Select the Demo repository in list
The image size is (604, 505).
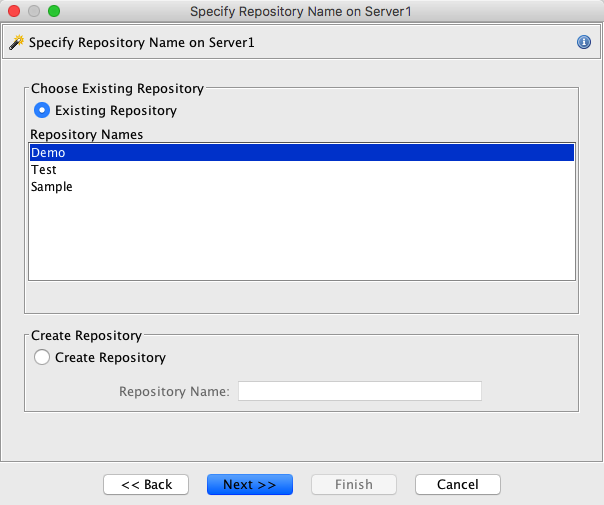click(x=48, y=153)
